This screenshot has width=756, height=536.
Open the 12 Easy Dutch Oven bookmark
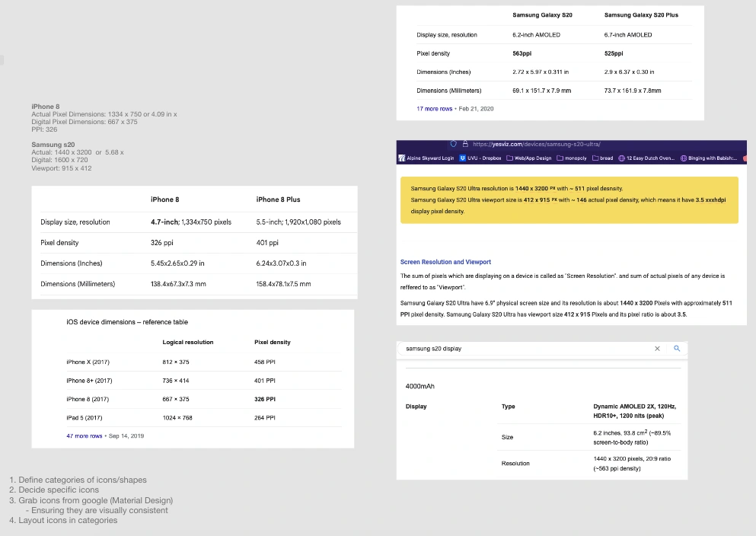(646, 158)
